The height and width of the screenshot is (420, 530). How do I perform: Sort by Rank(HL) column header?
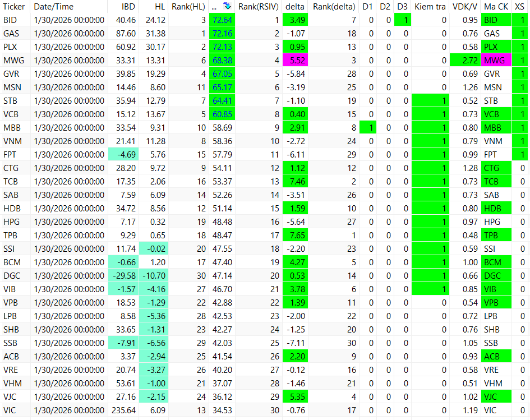[188, 7]
